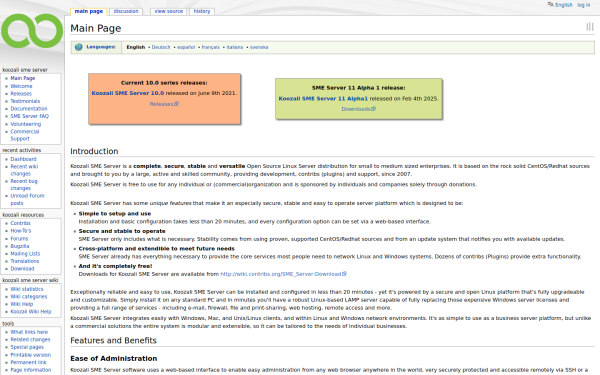Open the history tab
The height and width of the screenshot is (375, 600).
pos(202,11)
